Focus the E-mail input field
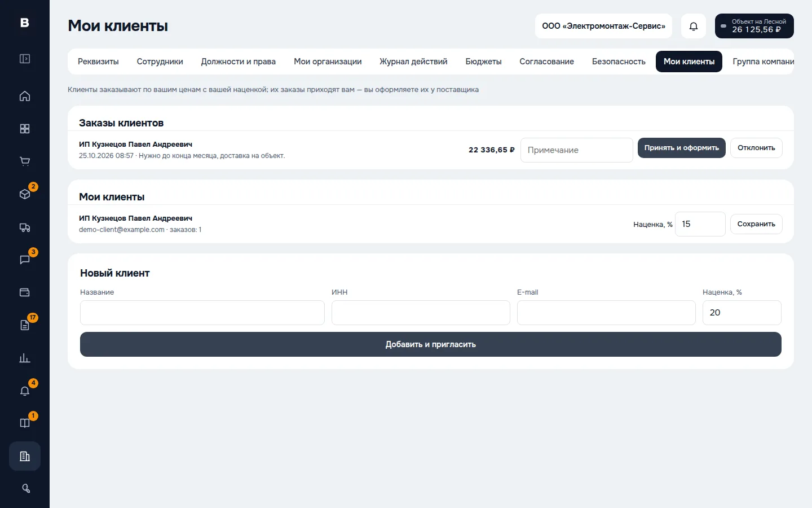 click(x=606, y=313)
